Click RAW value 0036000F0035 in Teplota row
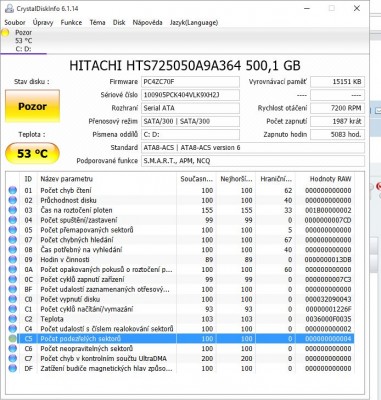 coord(328,319)
